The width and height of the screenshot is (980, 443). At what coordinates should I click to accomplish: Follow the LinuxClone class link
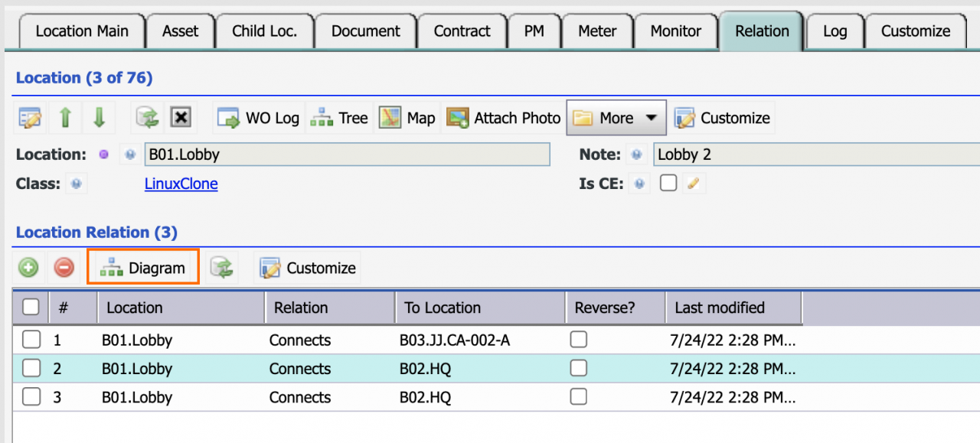click(x=181, y=184)
